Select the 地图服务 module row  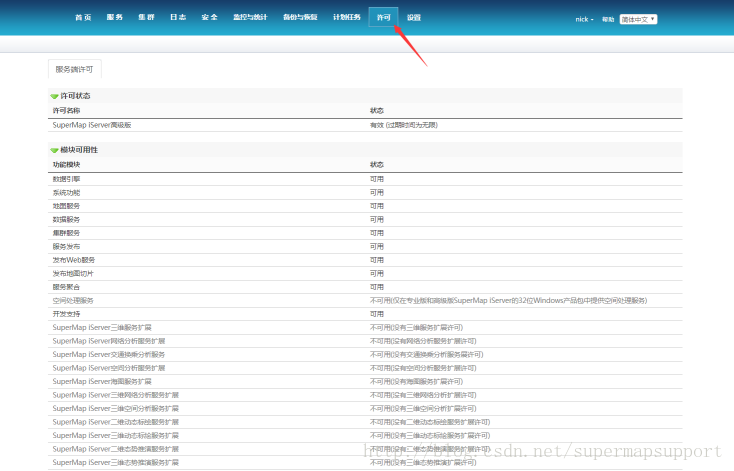[x=365, y=206]
